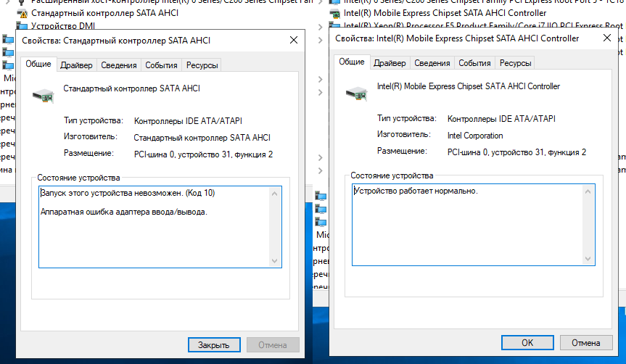Click text 'Запуск этого устройства невозможен. (Код 10)'
This screenshot has width=626, height=364.
click(x=128, y=193)
